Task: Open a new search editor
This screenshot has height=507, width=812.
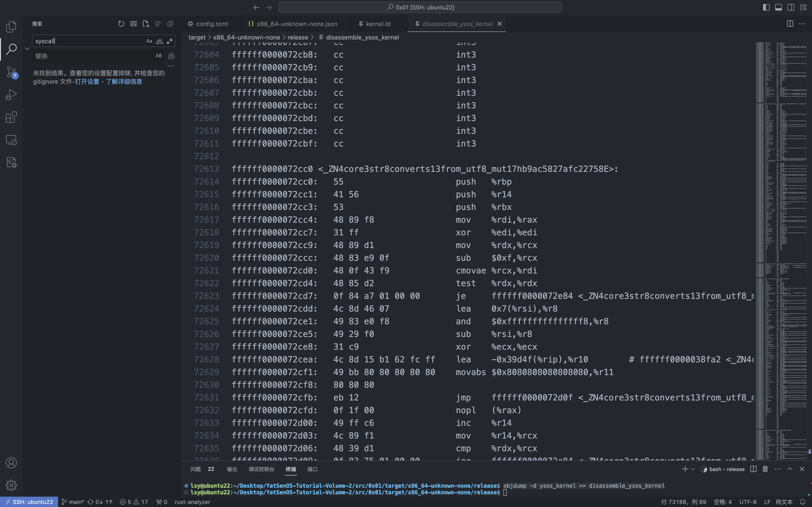Action: (x=146, y=24)
